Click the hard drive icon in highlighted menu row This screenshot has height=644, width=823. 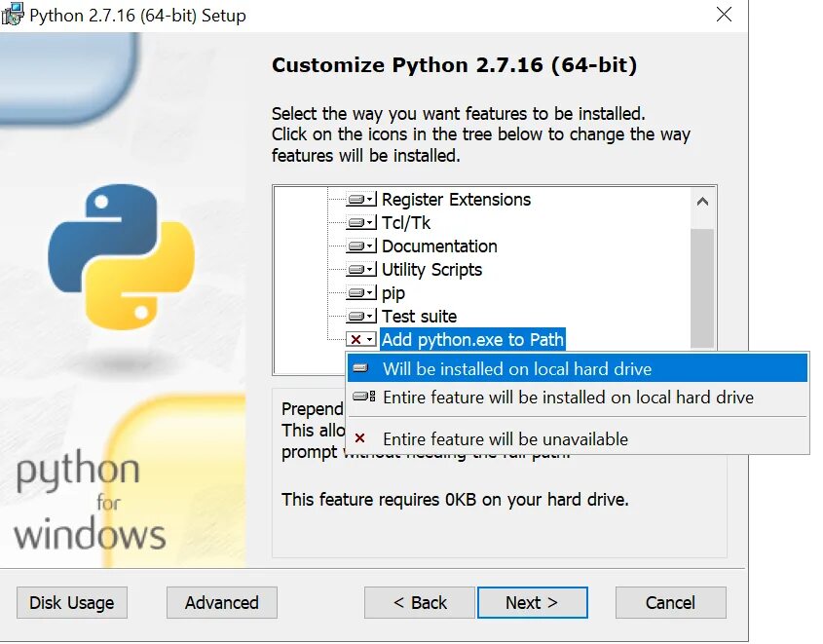click(360, 368)
